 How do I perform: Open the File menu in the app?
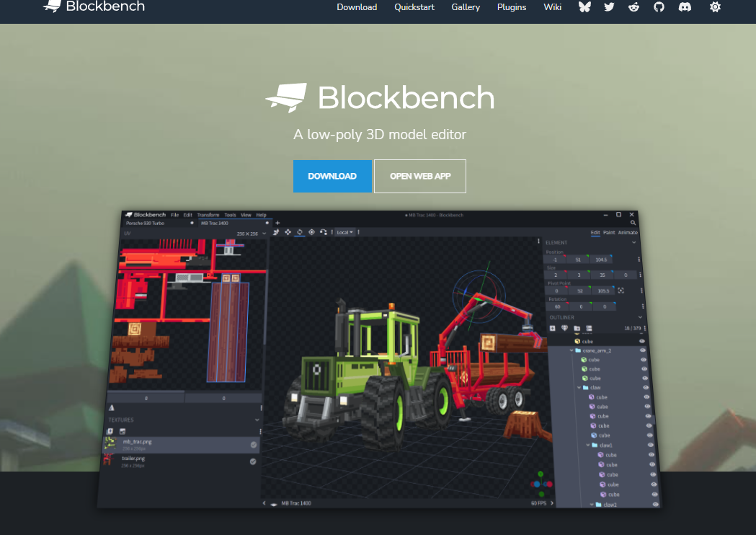click(x=174, y=215)
